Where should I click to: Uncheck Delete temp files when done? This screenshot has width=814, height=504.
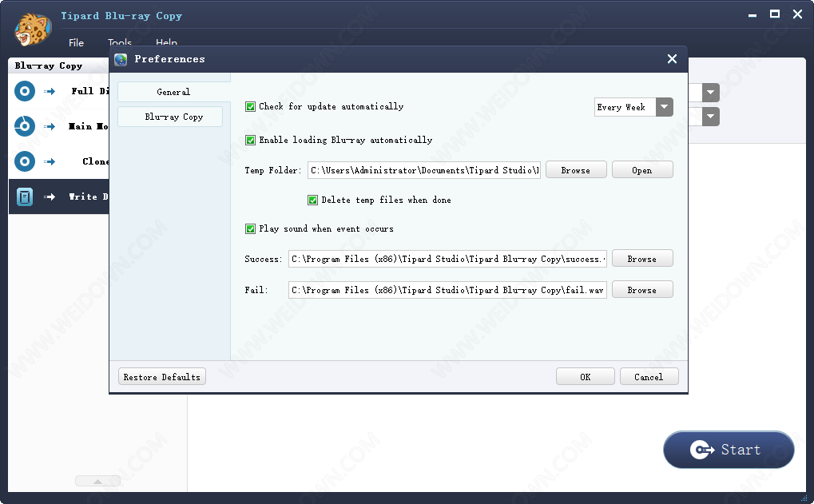pos(312,200)
